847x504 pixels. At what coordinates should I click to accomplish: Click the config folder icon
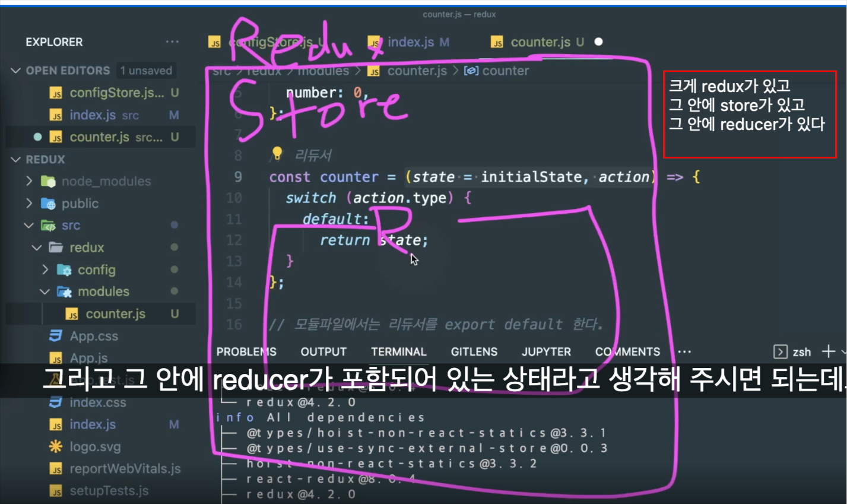(64, 270)
